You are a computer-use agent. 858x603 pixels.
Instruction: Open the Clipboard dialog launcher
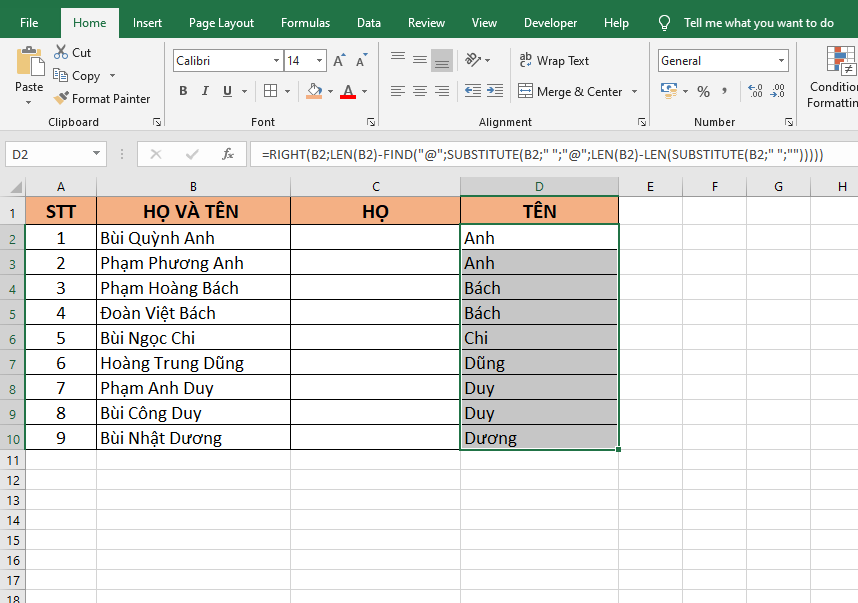(x=157, y=122)
